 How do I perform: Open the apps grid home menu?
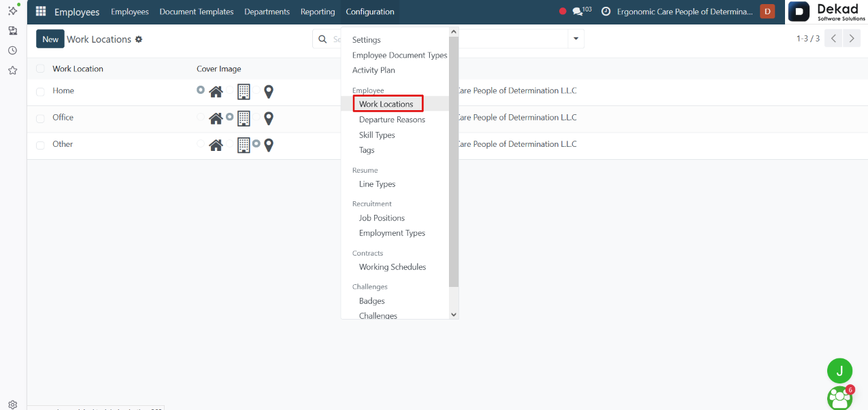click(41, 12)
